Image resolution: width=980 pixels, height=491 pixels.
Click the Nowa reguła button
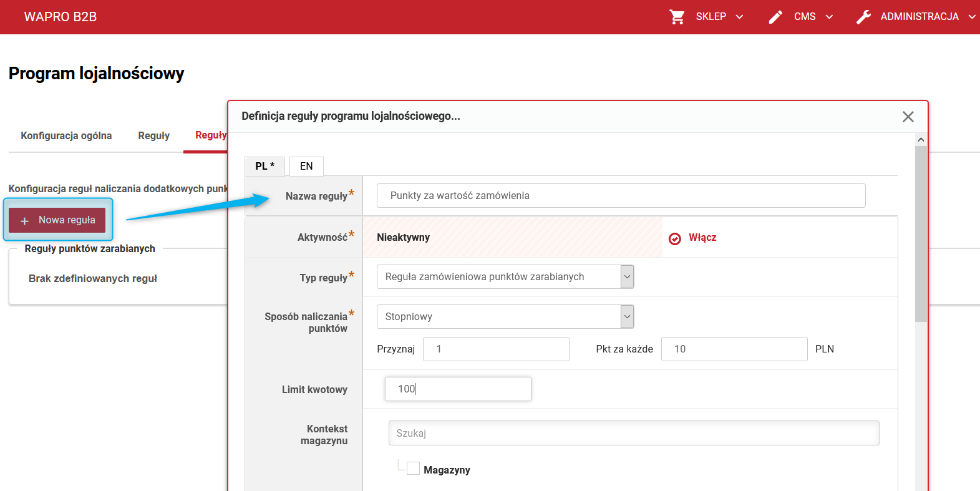(57, 220)
